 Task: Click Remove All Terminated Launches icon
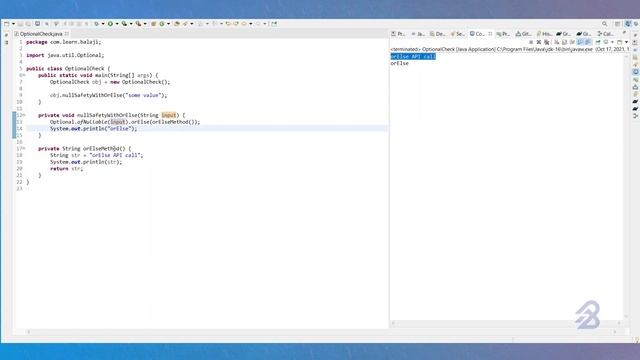pos(547,42)
